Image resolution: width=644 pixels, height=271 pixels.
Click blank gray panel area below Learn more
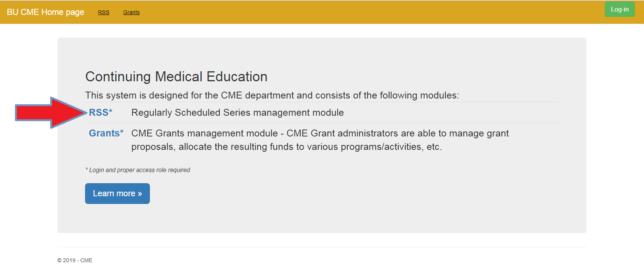[x=322, y=218]
